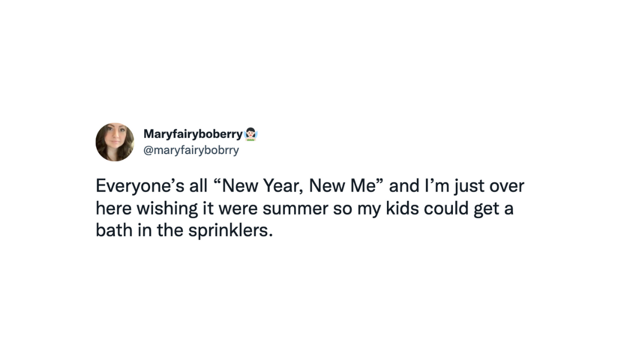Click the word "I'm" in the tweet
Image resolution: width=644 pixels, height=362 pixels.
(x=430, y=187)
